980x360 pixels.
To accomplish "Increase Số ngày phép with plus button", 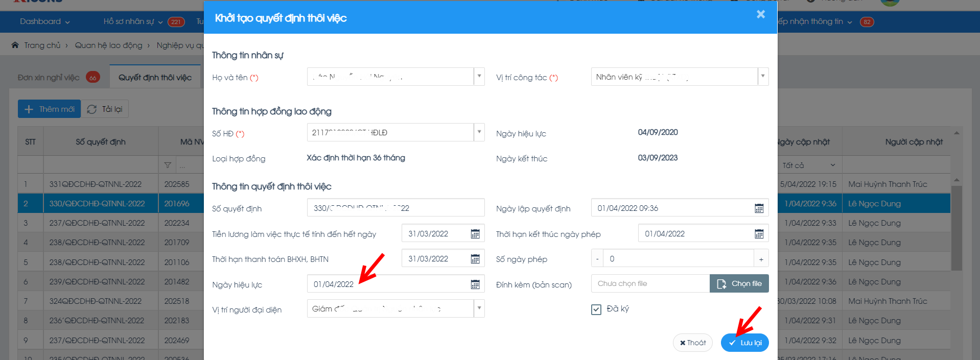I will pos(761,259).
